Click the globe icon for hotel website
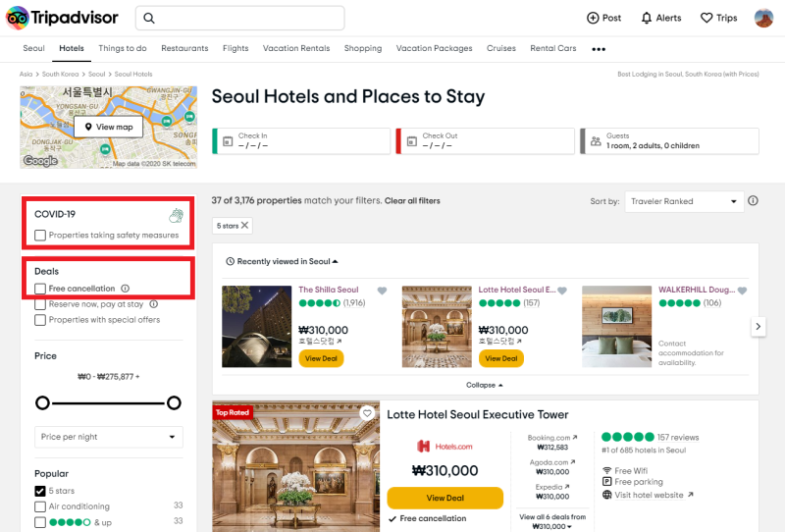The image size is (785, 532). point(606,495)
